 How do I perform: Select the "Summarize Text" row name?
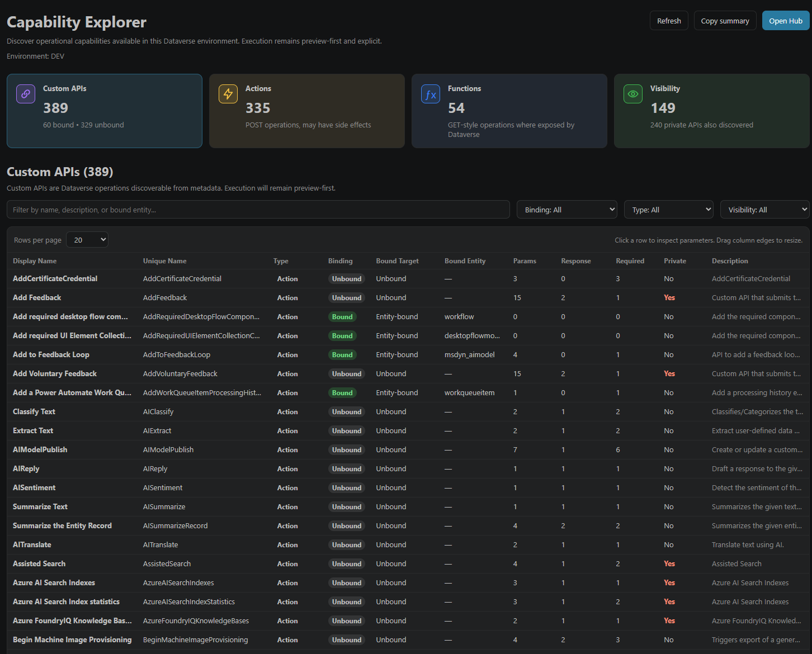(x=40, y=507)
